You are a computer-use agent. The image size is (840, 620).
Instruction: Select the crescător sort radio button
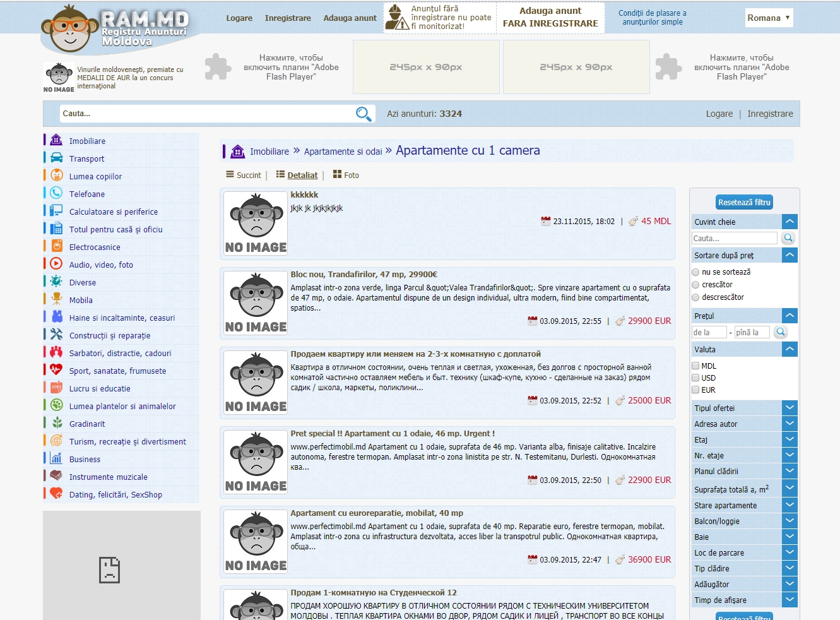[x=695, y=285]
